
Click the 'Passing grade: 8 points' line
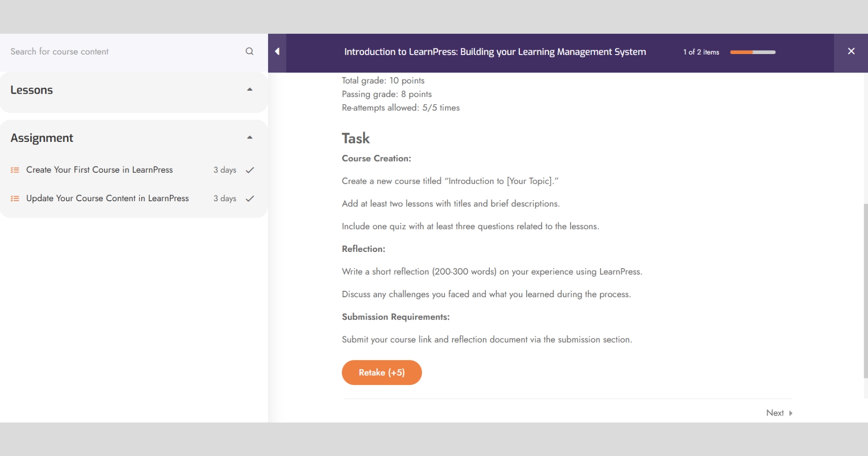point(387,94)
